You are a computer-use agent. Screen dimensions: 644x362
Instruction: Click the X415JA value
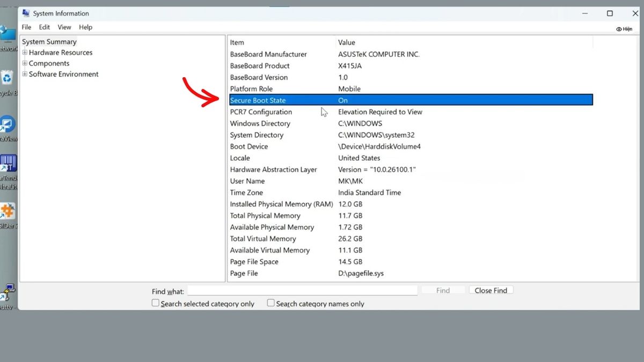point(351,66)
